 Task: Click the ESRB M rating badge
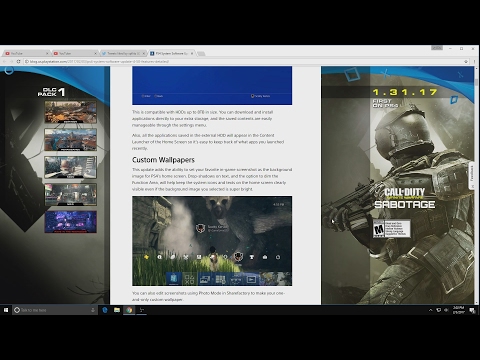pyautogui.click(x=392, y=229)
